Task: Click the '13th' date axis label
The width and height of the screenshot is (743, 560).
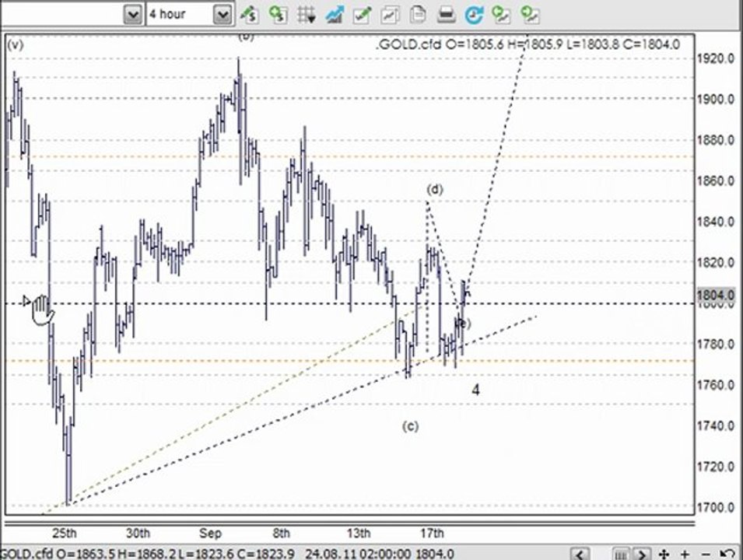Action: tap(358, 533)
